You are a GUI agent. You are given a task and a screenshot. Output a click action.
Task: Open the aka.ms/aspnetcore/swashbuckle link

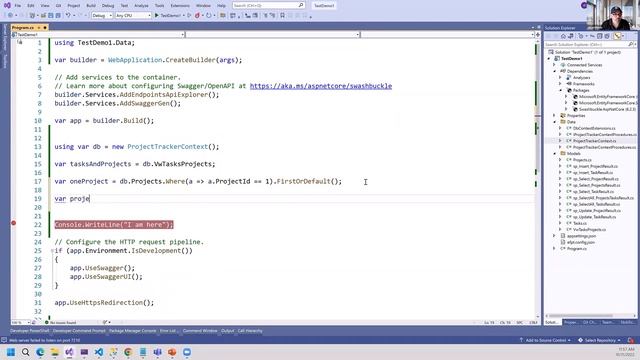coord(321,86)
